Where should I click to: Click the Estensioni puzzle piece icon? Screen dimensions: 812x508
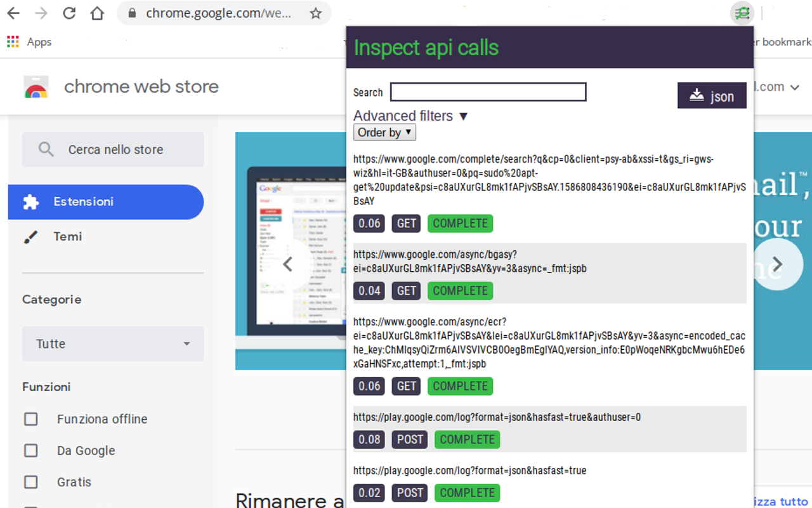coord(30,202)
